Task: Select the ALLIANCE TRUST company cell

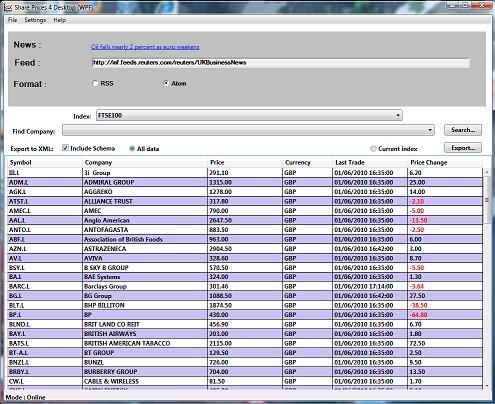Action: pyautogui.click(x=145, y=201)
